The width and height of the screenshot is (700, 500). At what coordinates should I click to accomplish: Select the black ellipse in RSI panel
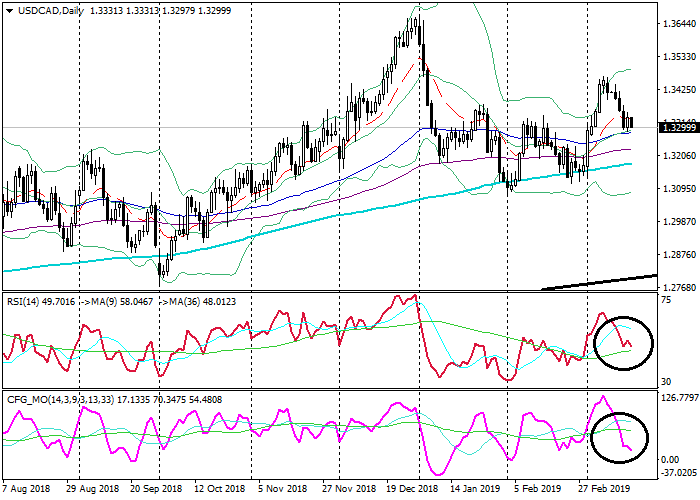[x=622, y=343]
